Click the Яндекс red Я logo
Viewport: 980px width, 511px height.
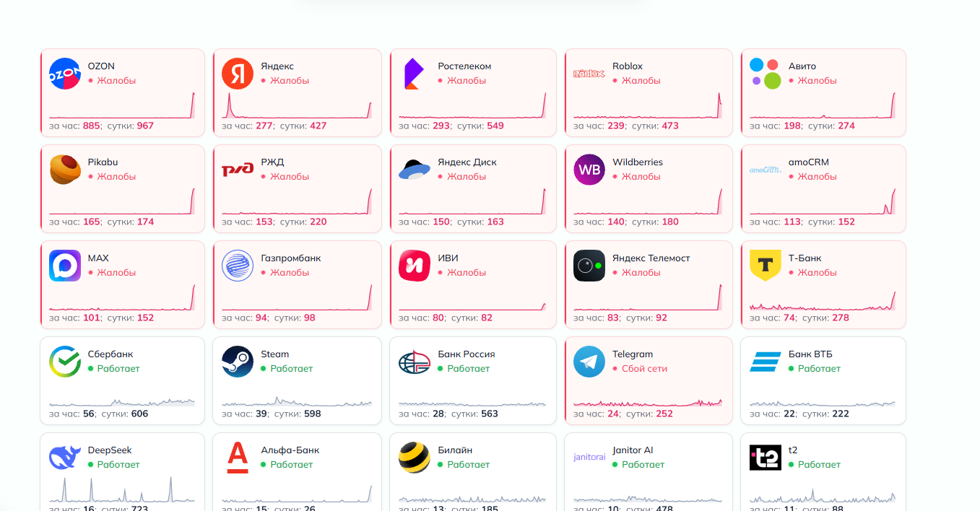click(x=238, y=74)
